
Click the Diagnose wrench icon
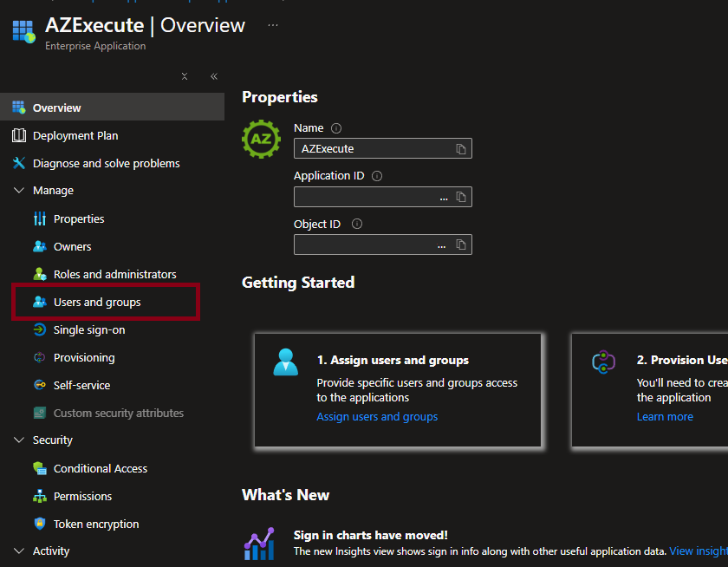pos(18,163)
